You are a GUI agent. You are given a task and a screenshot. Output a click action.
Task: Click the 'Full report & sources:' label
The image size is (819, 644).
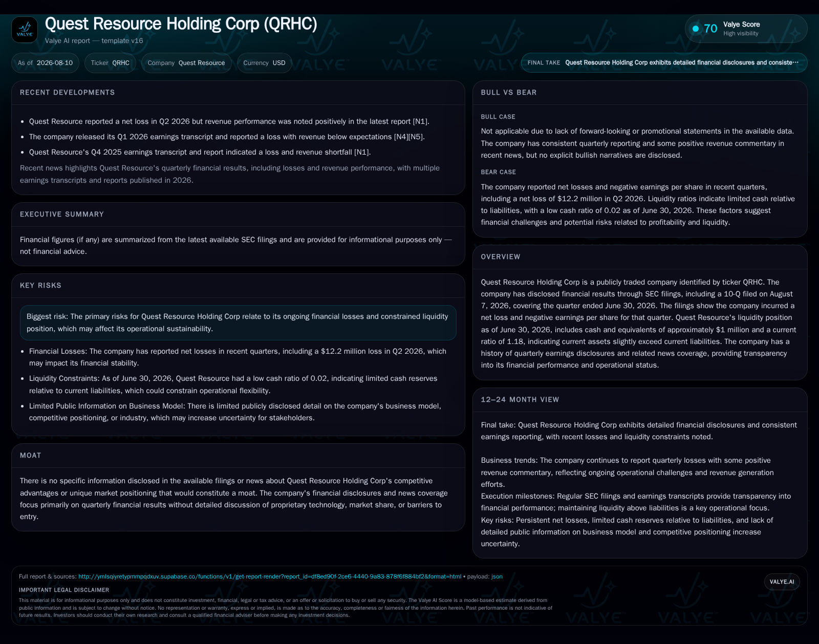tap(48, 576)
